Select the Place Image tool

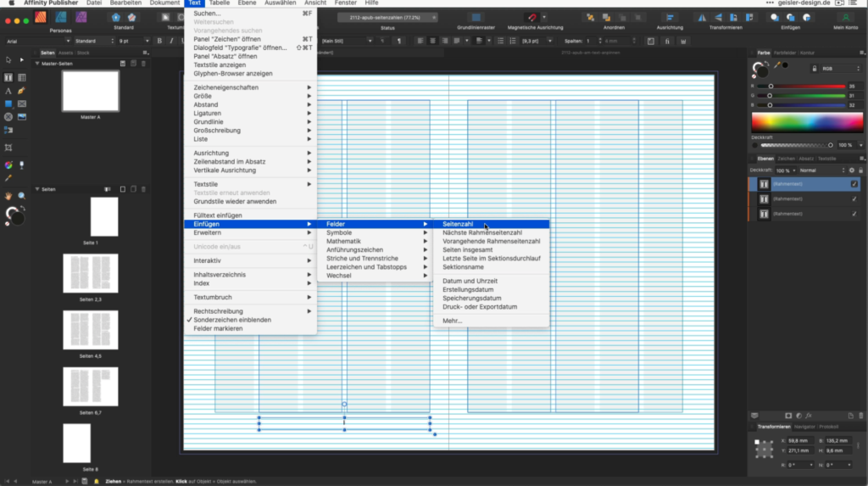click(21, 117)
